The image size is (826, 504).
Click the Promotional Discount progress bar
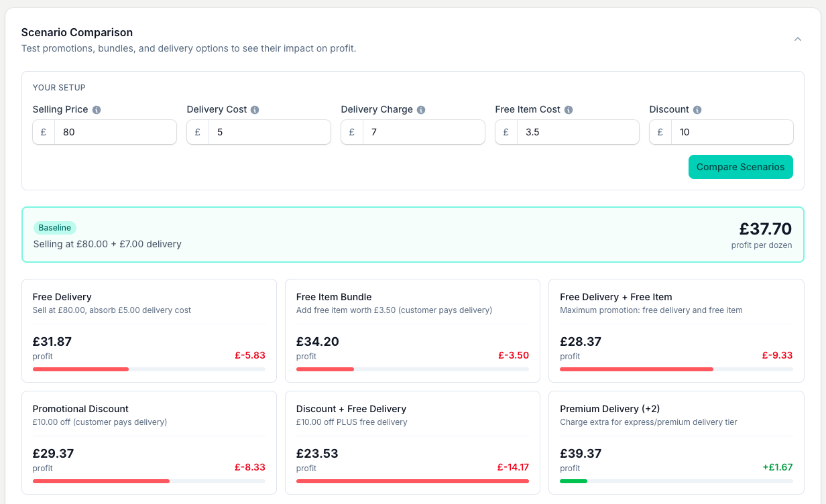click(149, 481)
